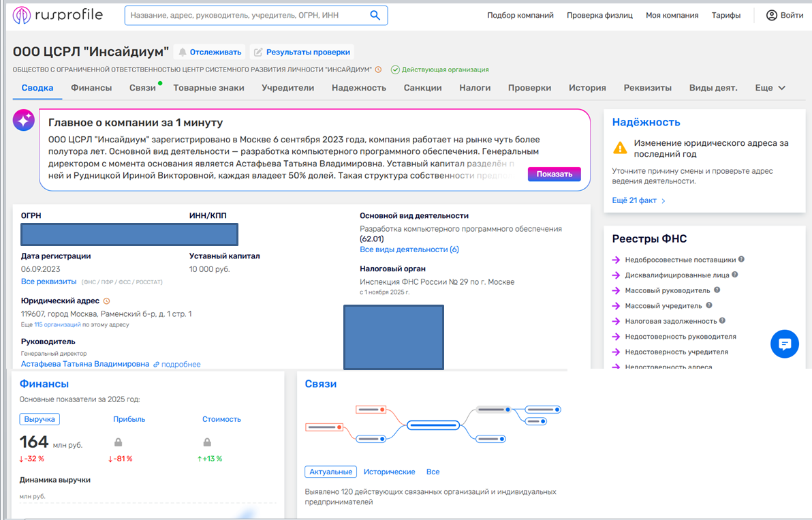Viewport: 812px width, 520px height.
Task: Select the Стоимость metric toggle
Action: [221, 419]
